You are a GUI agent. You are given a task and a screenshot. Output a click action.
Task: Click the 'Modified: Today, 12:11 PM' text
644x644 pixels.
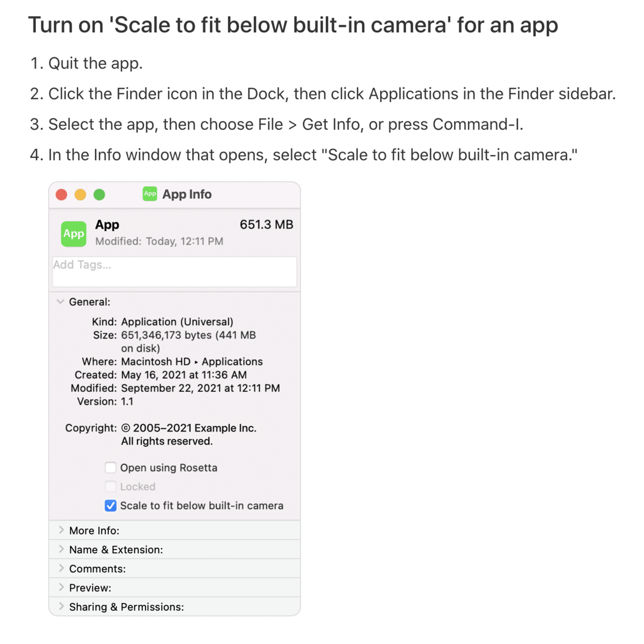[x=159, y=241]
